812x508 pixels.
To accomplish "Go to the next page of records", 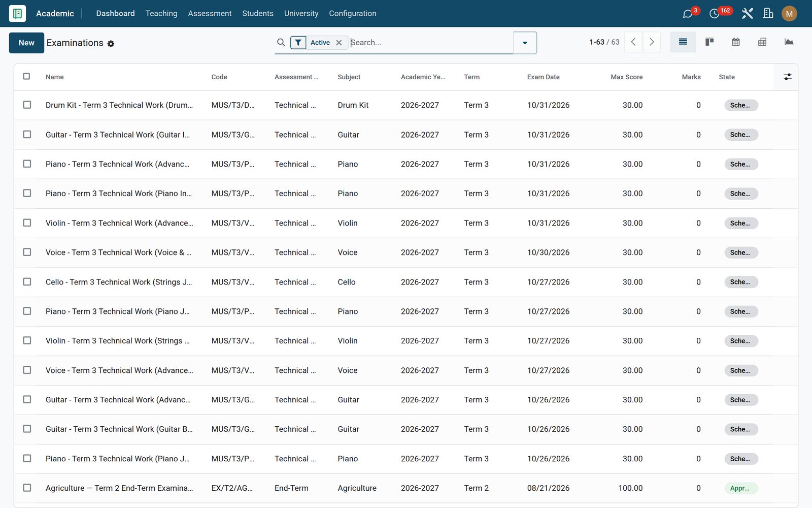I will [x=652, y=42].
